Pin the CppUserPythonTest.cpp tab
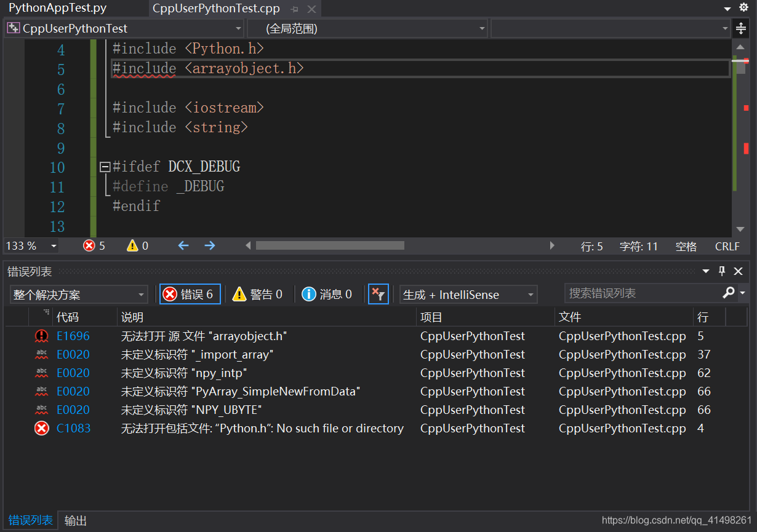This screenshot has width=757, height=532. click(294, 9)
